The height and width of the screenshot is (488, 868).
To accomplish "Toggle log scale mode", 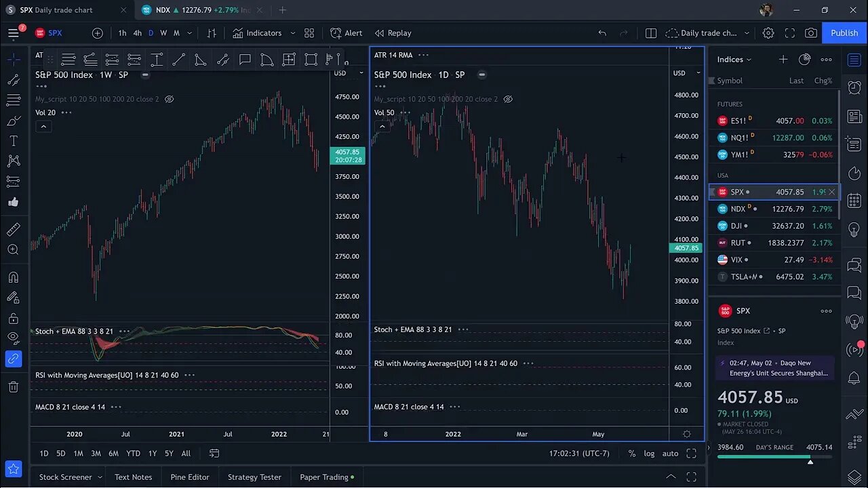I will point(649,453).
